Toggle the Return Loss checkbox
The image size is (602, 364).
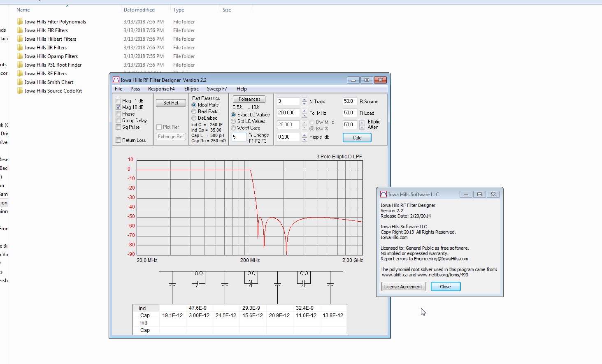(119, 140)
